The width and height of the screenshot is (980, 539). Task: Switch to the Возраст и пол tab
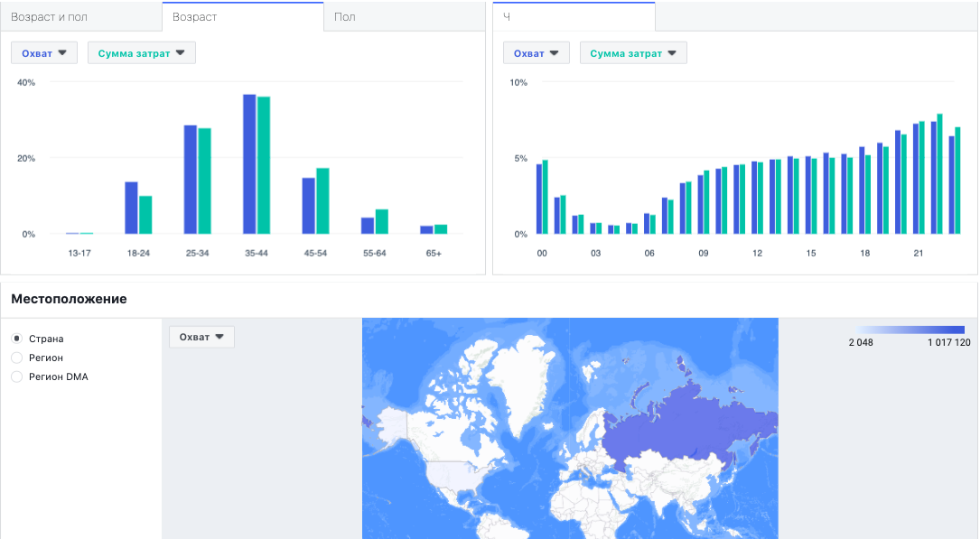[x=81, y=17]
